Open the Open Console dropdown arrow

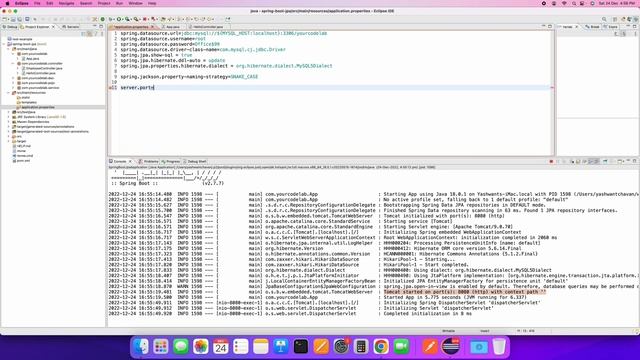click(x=624, y=162)
